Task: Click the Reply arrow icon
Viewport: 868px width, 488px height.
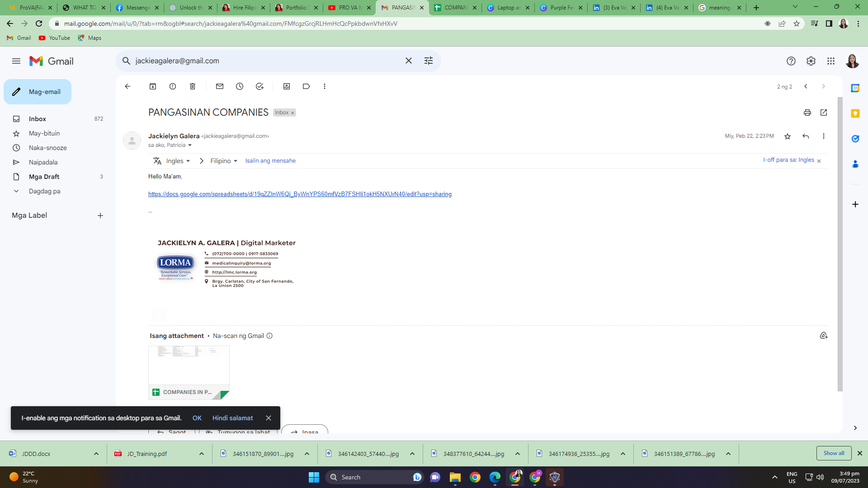Action: click(x=806, y=136)
